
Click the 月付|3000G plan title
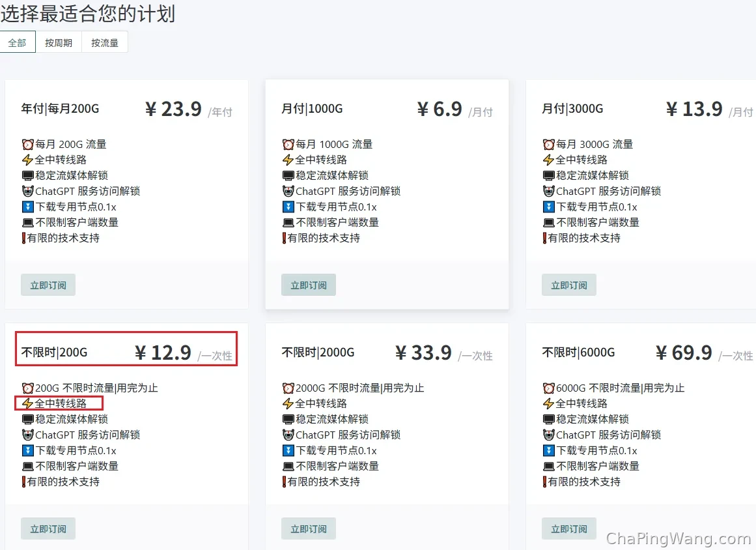pos(572,109)
